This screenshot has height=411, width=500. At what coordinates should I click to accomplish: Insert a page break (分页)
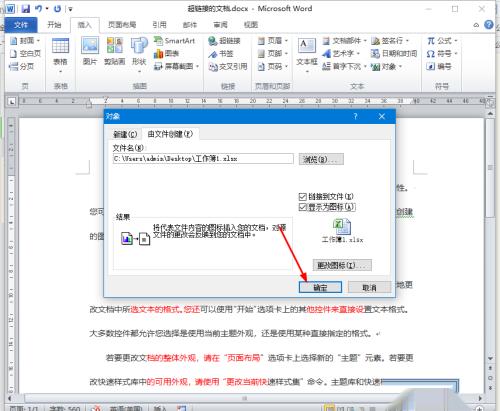(22, 66)
